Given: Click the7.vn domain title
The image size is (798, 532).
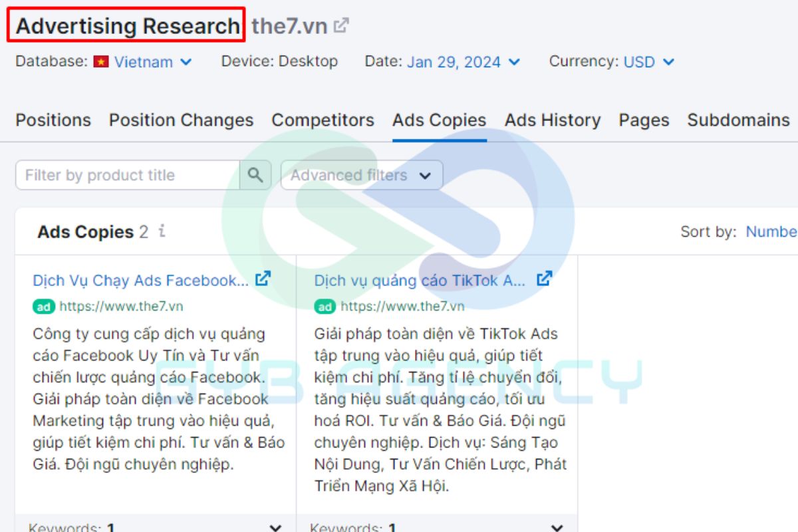Looking at the screenshot, I should (x=289, y=26).
